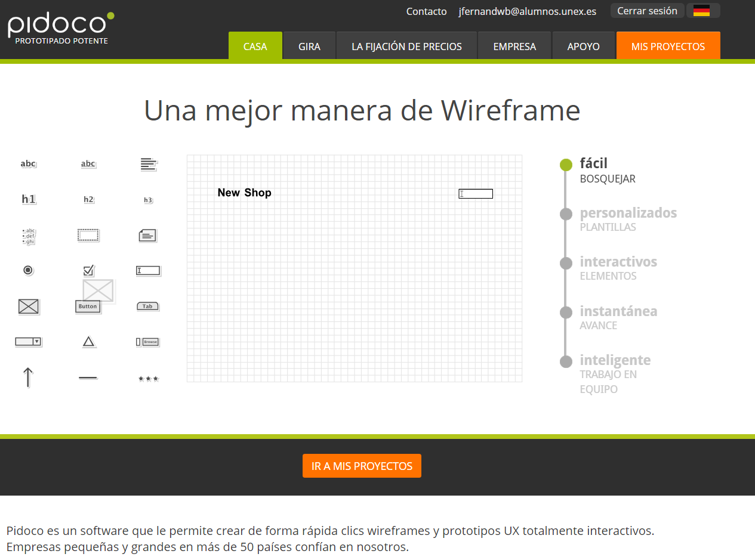Select the file Browse upload element

coord(147,341)
